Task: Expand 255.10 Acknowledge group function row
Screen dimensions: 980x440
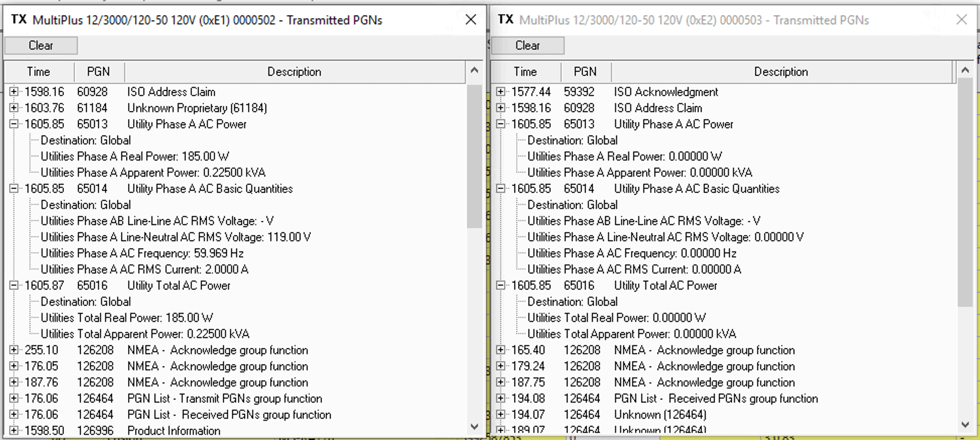Action: 14,350
